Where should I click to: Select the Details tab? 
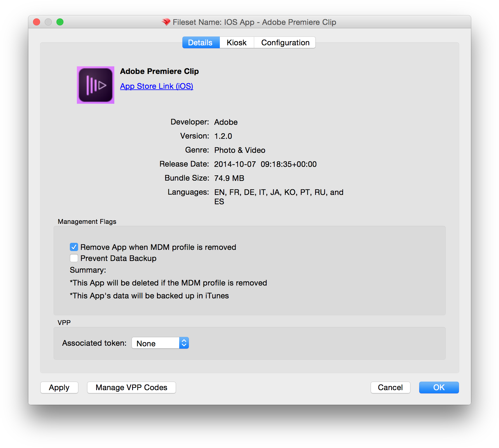tap(201, 43)
